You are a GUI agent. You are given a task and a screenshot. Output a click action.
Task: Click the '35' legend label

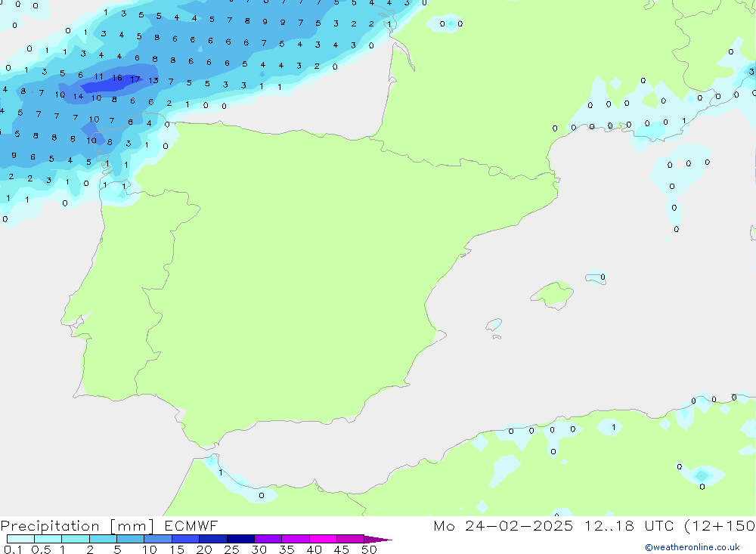[x=287, y=549]
